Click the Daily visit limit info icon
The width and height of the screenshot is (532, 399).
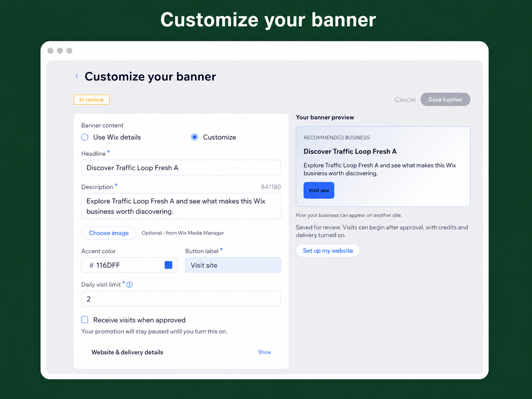click(129, 285)
